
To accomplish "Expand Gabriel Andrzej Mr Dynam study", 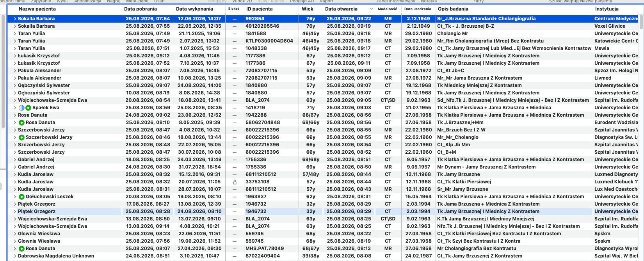I will coord(15,167).
